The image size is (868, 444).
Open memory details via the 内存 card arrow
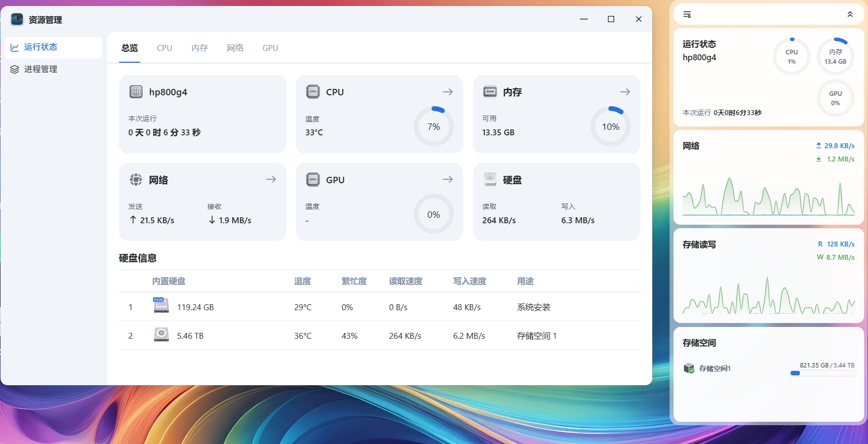(x=625, y=92)
